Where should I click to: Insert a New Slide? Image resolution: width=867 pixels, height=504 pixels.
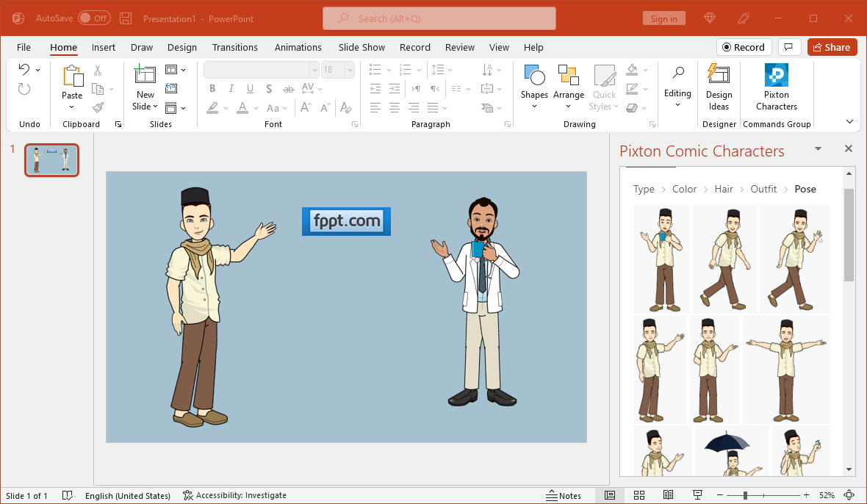pos(145,75)
